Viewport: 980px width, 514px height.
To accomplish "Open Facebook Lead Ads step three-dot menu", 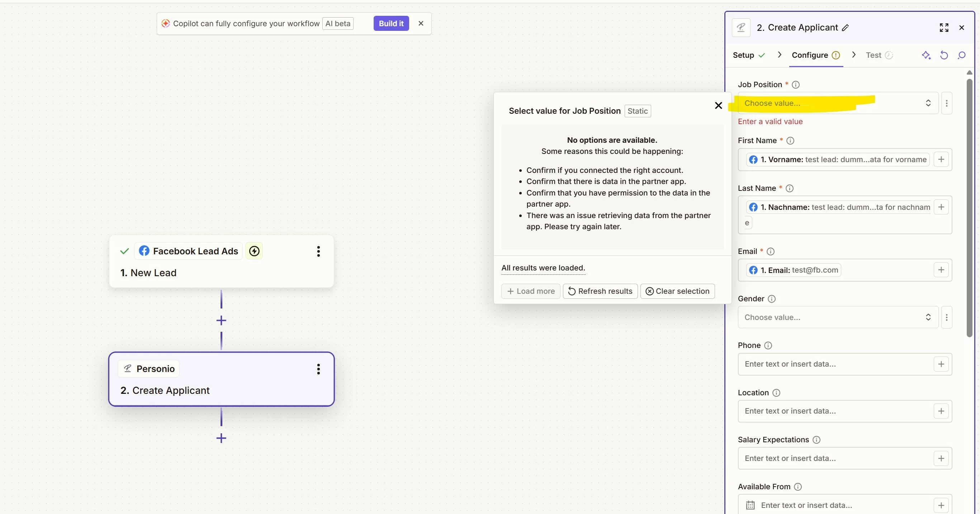I will click(x=318, y=251).
